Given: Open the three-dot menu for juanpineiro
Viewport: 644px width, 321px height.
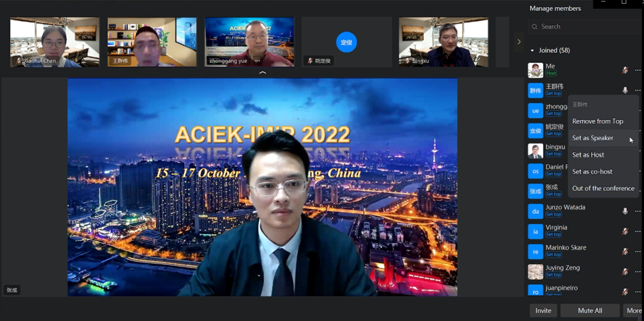Looking at the screenshot, I should (637, 291).
